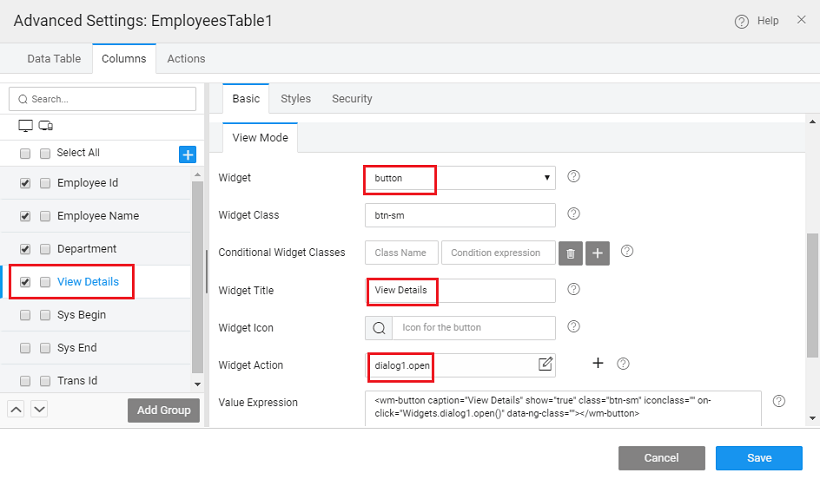Click the help icon next to Widget dropdown
The width and height of the screenshot is (820, 486).
tap(574, 177)
